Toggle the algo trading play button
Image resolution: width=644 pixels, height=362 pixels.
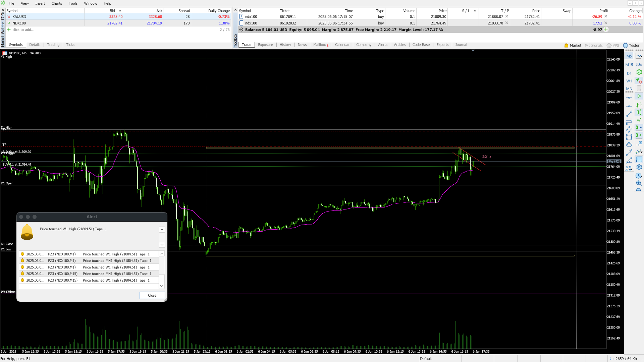[639, 96]
